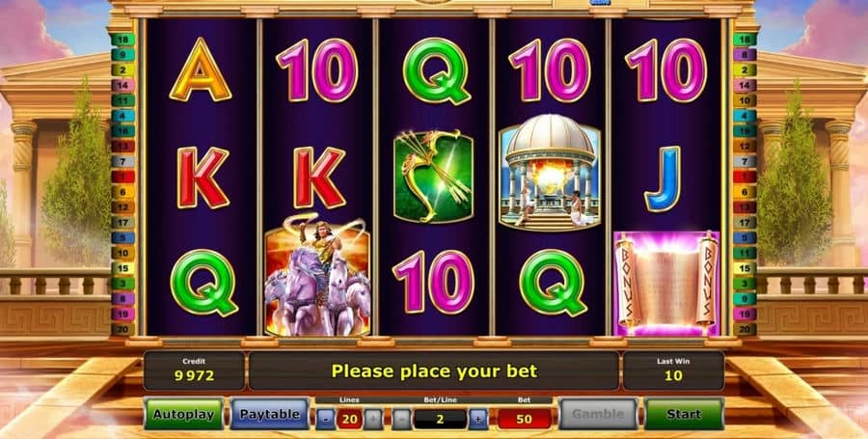Decrease Bet/Line with the minus button
Viewport: 868px width, 439px height.
pyautogui.click(x=402, y=419)
